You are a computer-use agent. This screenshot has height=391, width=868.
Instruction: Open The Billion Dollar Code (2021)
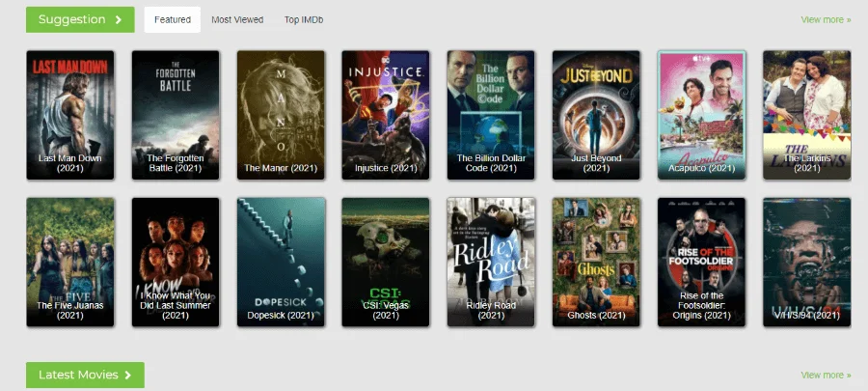[x=491, y=115]
